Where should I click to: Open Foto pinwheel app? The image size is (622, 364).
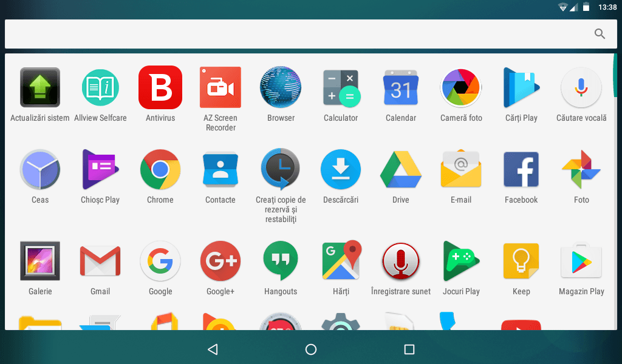pos(581,169)
